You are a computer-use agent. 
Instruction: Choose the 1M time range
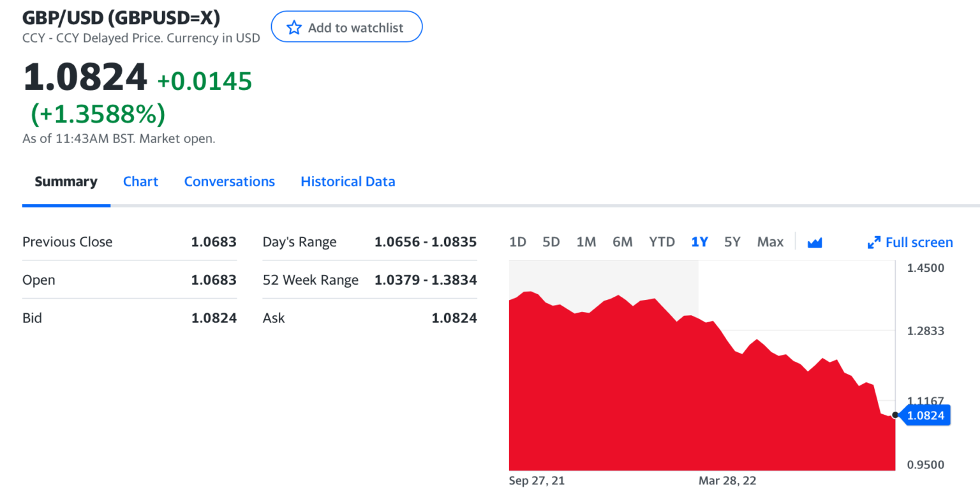[586, 242]
